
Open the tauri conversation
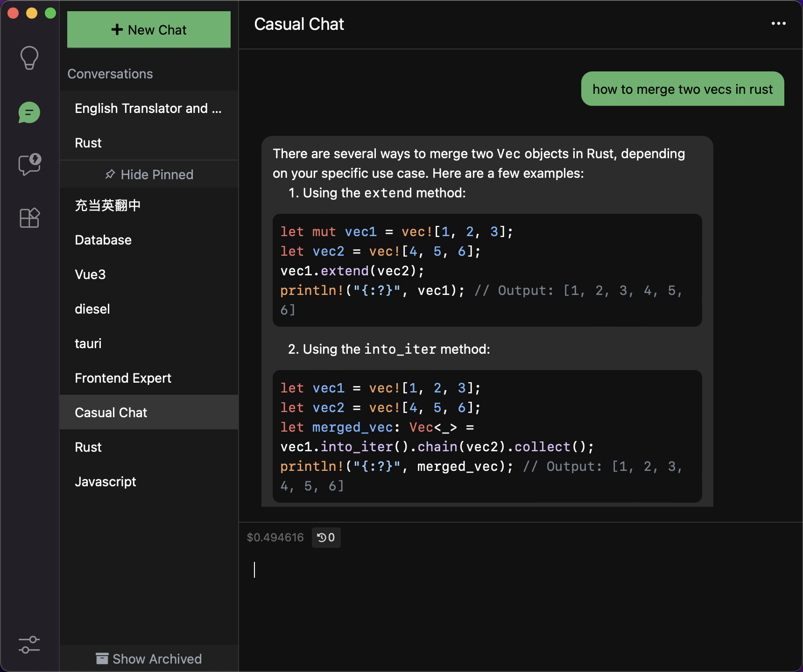coord(88,343)
